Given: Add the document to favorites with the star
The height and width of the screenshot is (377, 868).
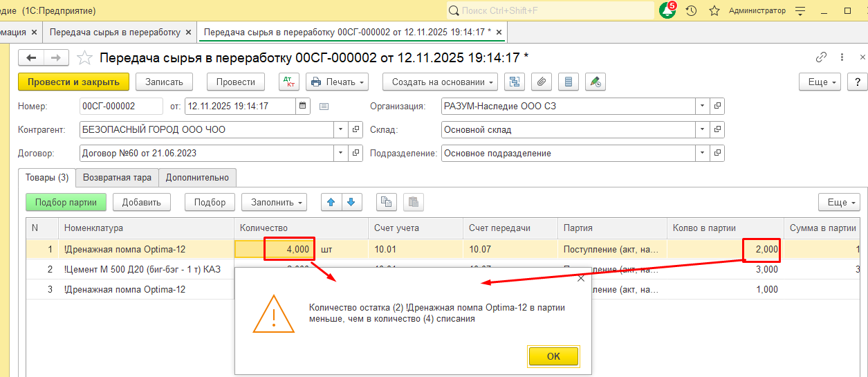Looking at the screenshot, I should (84, 57).
